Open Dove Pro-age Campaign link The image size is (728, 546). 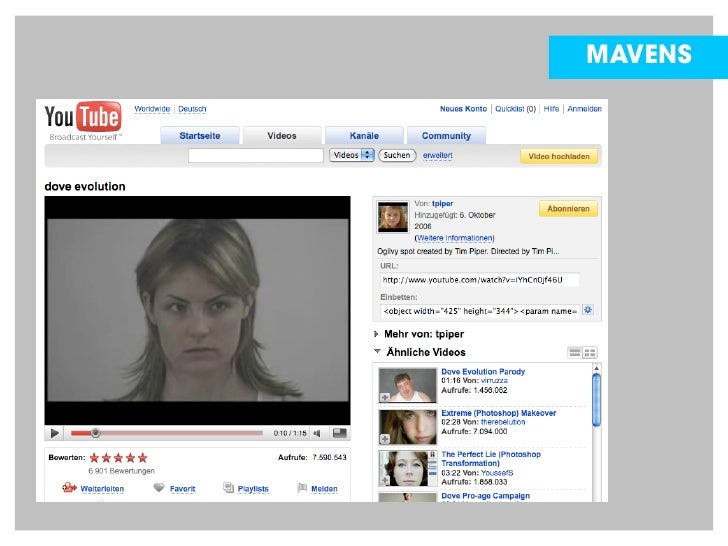coord(486,496)
